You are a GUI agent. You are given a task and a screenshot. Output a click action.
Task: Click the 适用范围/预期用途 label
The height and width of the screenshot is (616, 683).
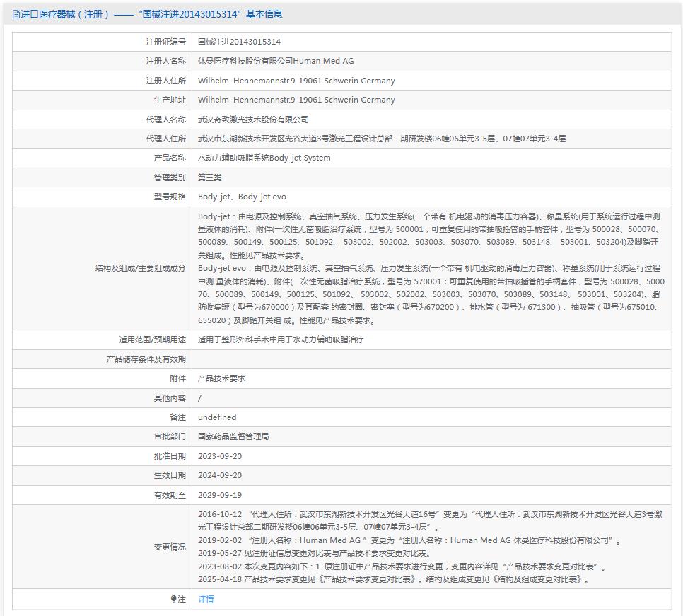pyautogui.click(x=153, y=339)
